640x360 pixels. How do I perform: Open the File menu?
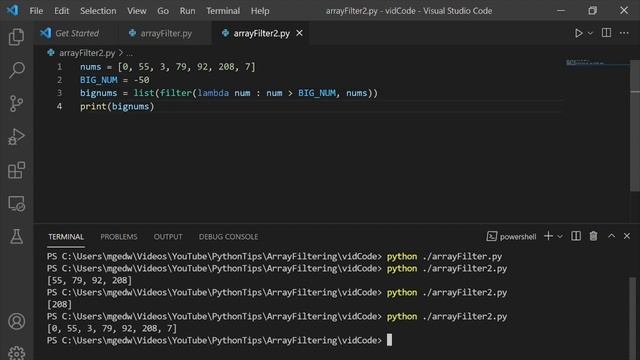click(x=36, y=11)
